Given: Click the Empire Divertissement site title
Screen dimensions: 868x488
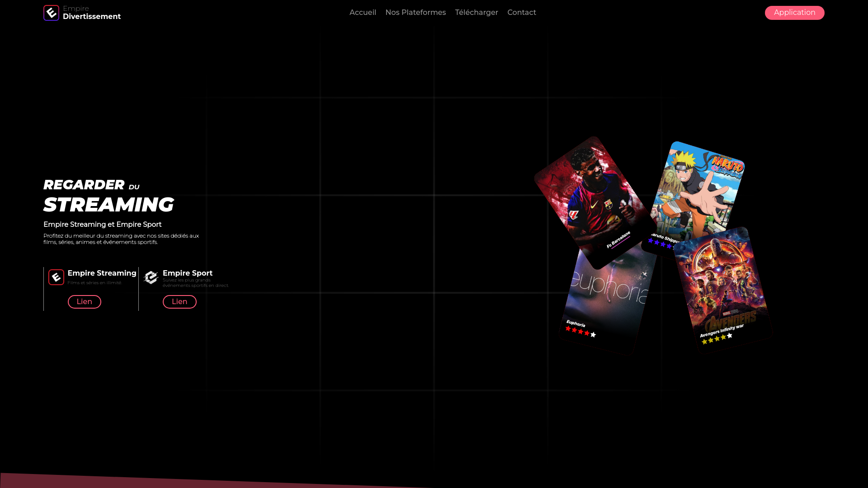Looking at the screenshot, I should (x=92, y=13).
